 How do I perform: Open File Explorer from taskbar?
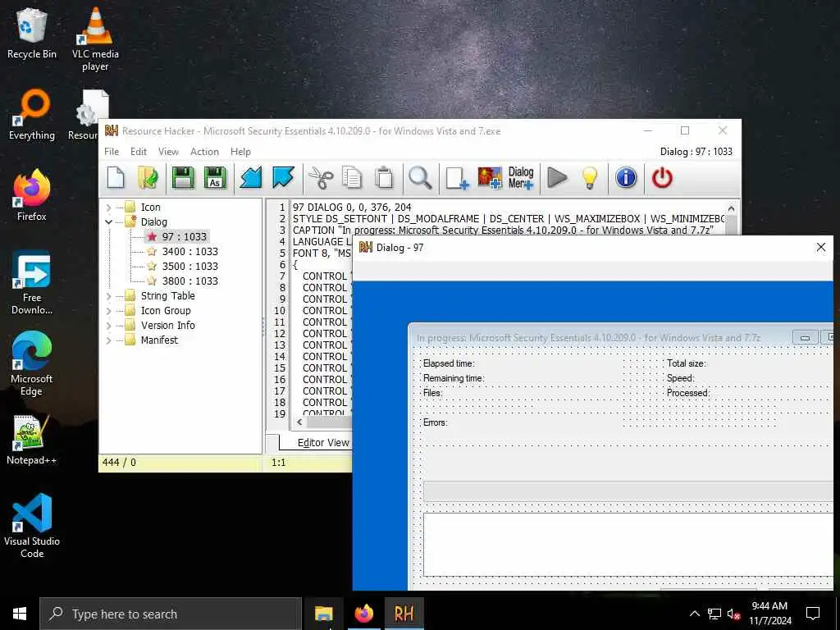323,614
